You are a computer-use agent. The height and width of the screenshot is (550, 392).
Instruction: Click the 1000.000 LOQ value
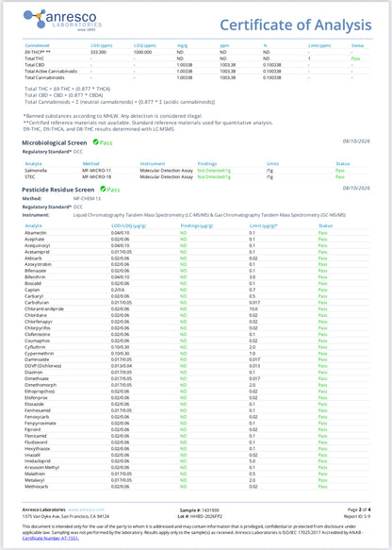click(142, 52)
